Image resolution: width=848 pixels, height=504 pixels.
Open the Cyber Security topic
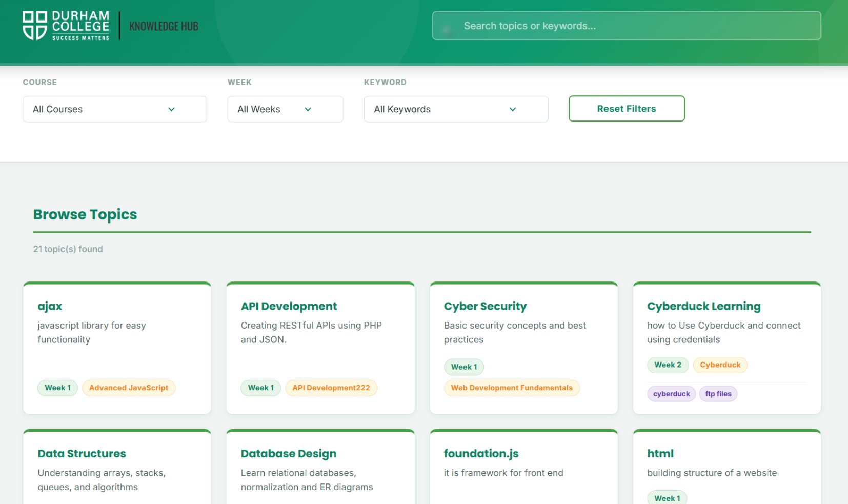(485, 306)
